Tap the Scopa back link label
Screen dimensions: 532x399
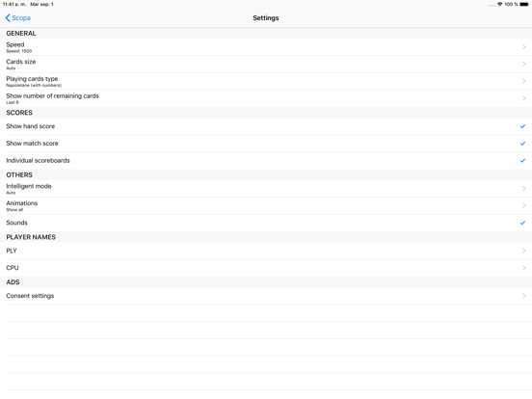click(21, 18)
